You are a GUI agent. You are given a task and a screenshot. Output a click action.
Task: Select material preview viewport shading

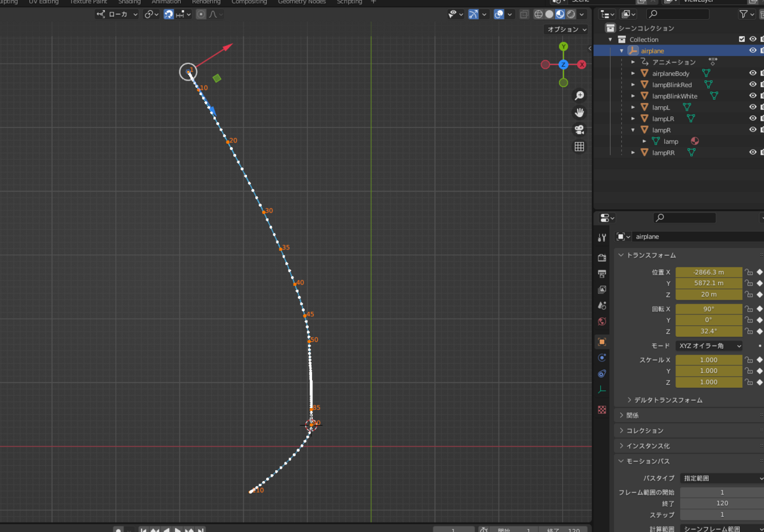pos(560,14)
